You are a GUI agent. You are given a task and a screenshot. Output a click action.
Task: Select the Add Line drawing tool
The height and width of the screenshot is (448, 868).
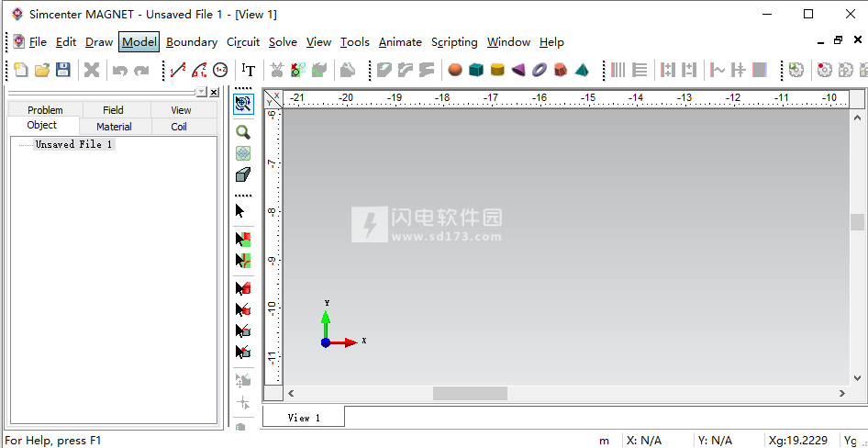point(178,70)
